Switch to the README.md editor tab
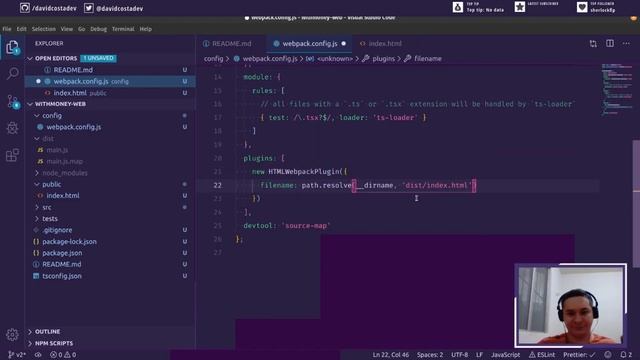 tap(231, 43)
